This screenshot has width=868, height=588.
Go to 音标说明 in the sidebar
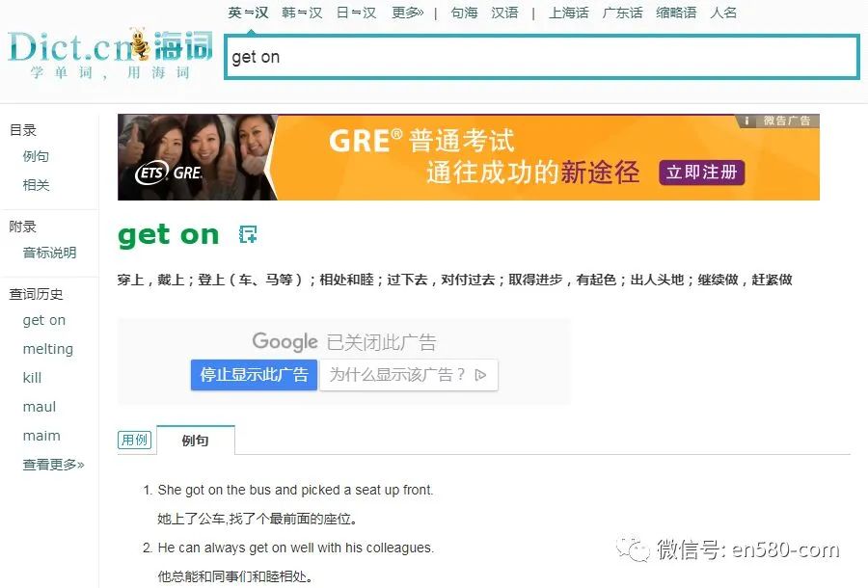pyautogui.click(x=49, y=253)
